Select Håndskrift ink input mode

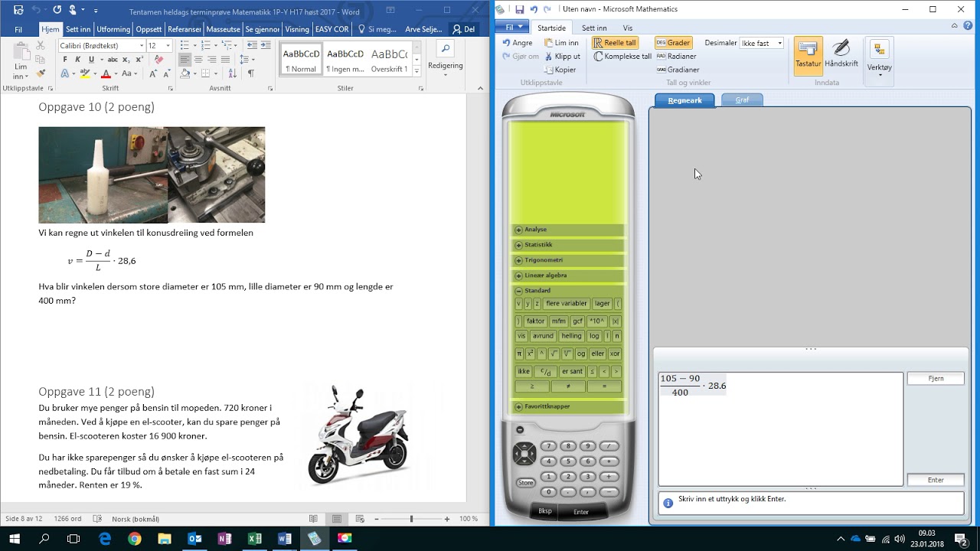click(841, 55)
